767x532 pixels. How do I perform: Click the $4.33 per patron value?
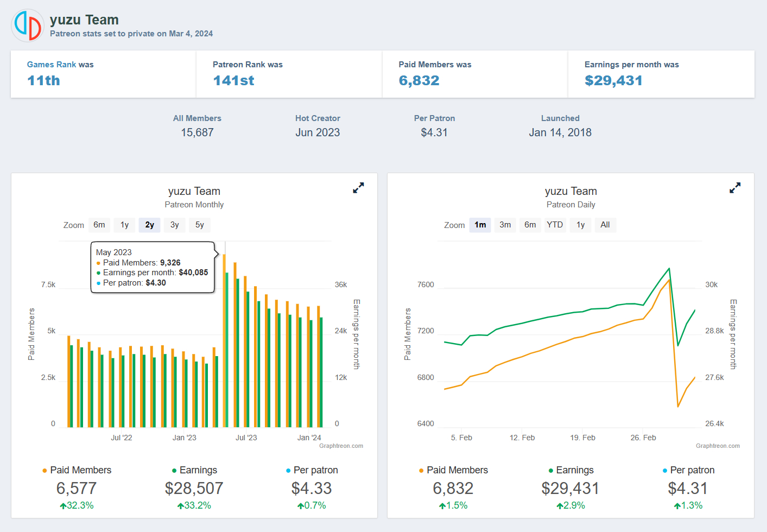tap(312, 489)
